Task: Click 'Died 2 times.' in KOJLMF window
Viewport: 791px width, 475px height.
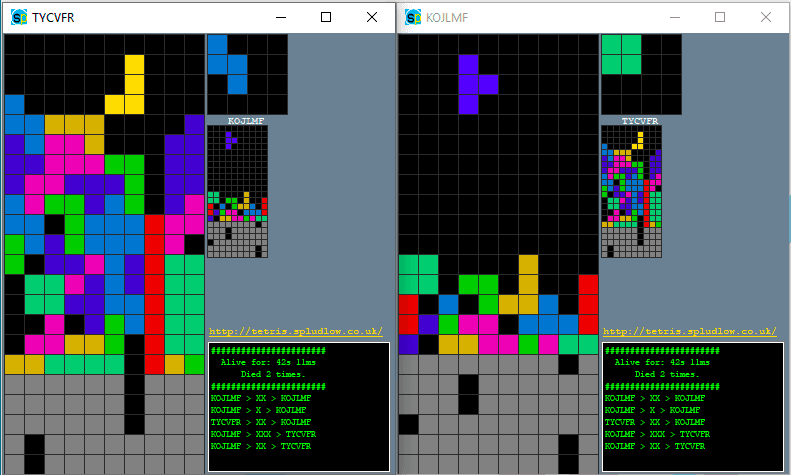Action: tap(667, 374)
